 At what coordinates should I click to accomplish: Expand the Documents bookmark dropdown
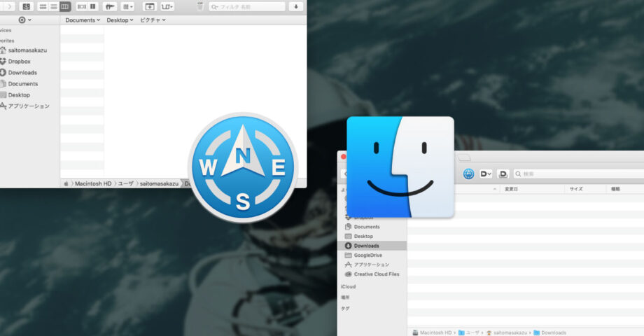pyautogui.click(x=83, y=20)
